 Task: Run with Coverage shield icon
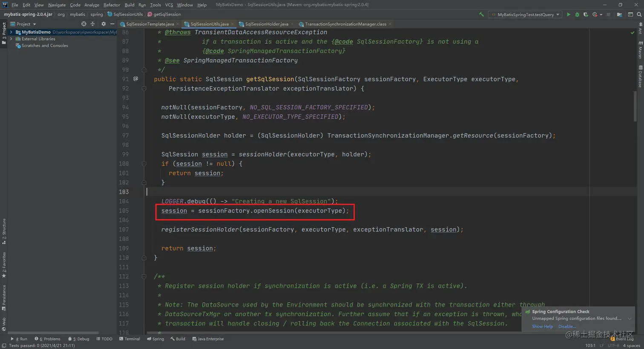click(x=586, y=14)
